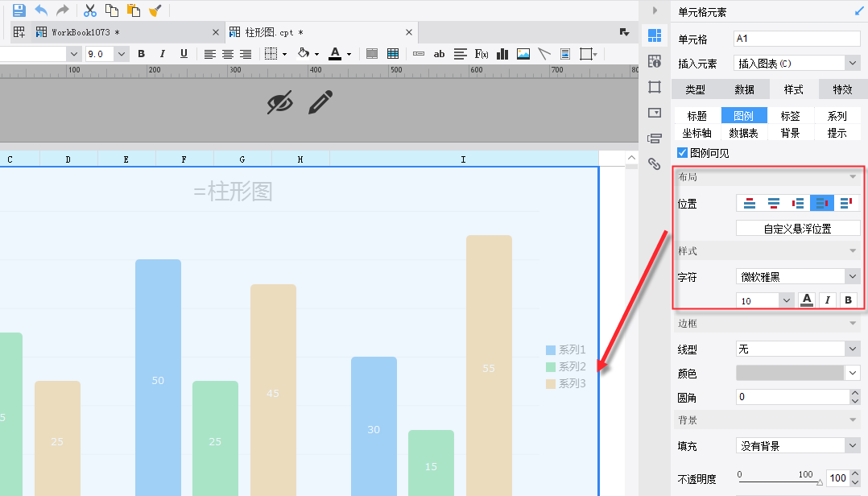Image resolution: width=868 pixels, height=496 pixels.
Task: Pick cell background fill bucket
Action: (x=304, y=54)
